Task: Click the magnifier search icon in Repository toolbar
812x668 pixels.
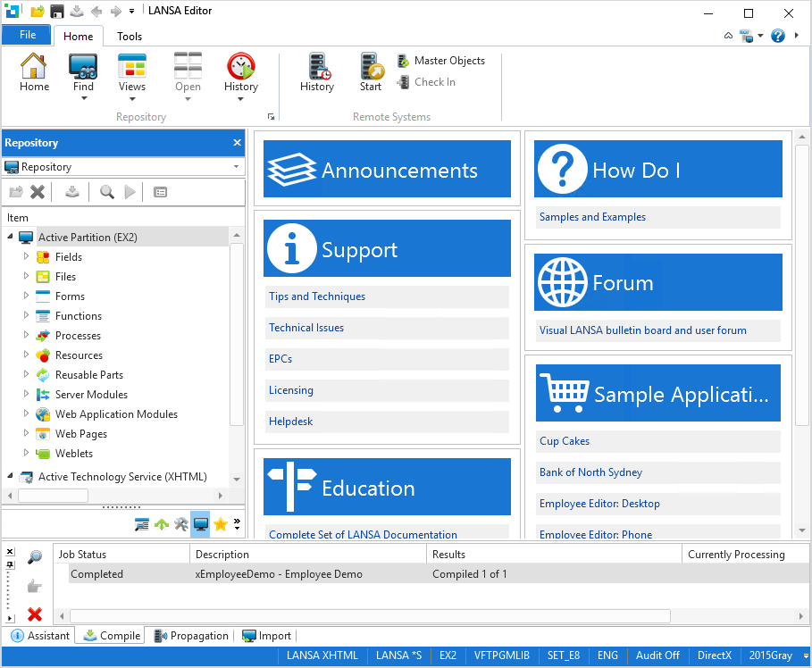Action: (x=107, y=192)
